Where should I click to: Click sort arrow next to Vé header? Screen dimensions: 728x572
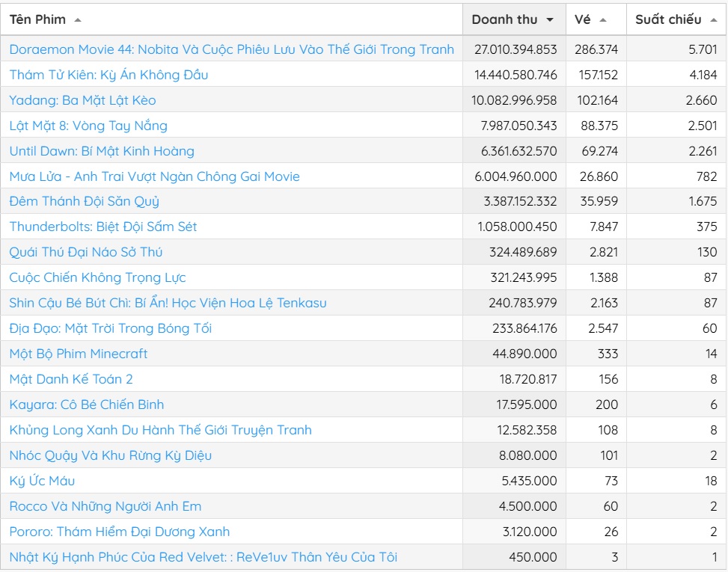pos(602,20)
